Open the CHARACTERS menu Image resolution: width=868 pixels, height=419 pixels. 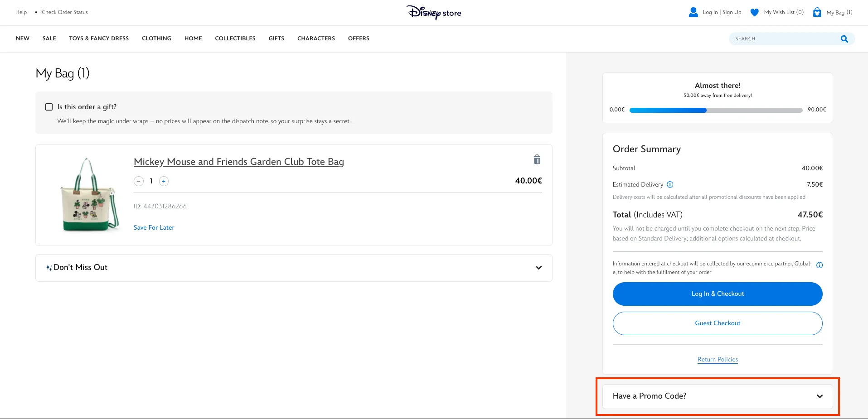pyautogui.click(x=316, y=39)
